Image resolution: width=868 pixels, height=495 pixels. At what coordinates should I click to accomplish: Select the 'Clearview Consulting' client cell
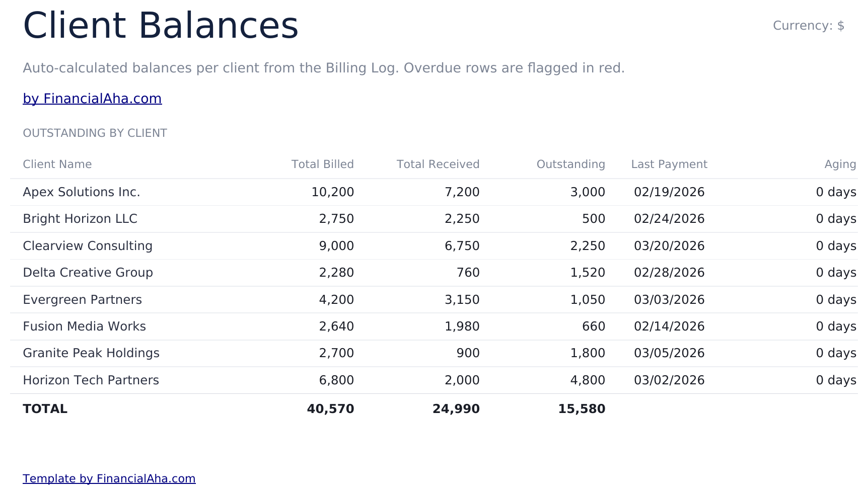click(88, 246)
